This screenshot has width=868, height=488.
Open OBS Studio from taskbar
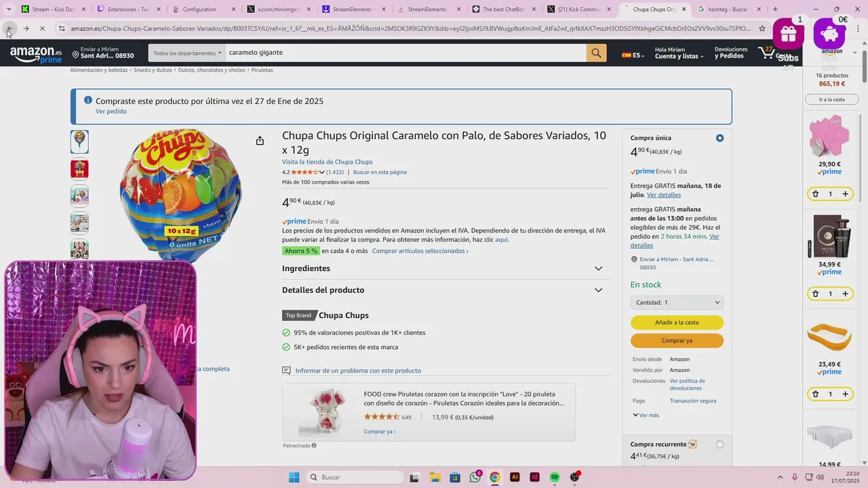575,477
